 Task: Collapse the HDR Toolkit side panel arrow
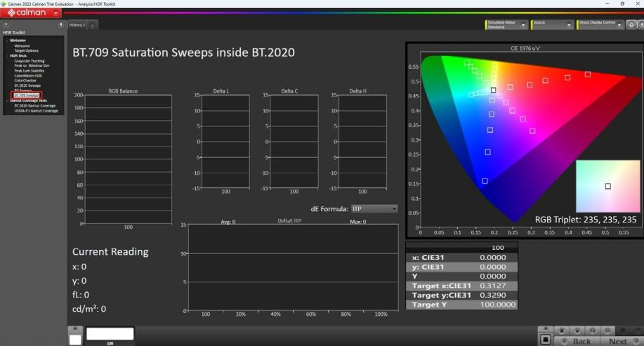click(x=61, y=25)
